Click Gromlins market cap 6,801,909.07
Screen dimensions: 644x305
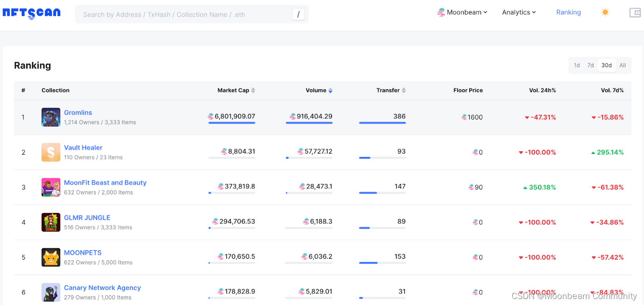[x=235, y=116]
